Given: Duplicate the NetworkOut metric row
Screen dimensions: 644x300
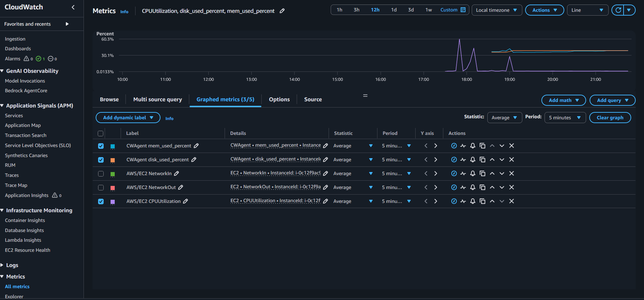Looking at the screenshot, I should click(x=482, y=187).
